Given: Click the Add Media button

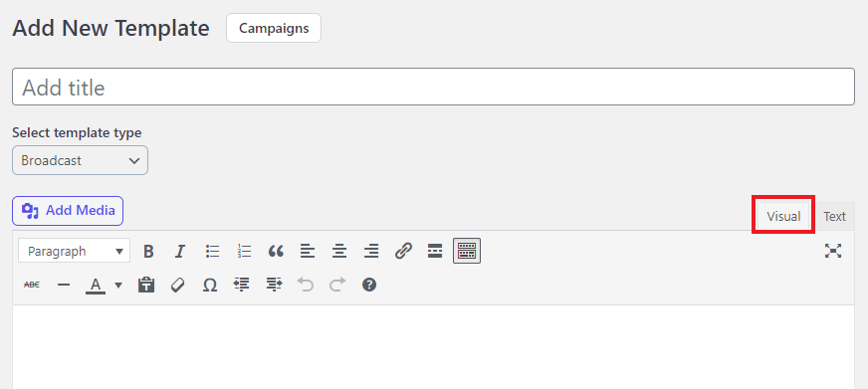Looking at the screenshot, I should click(68, 211).
